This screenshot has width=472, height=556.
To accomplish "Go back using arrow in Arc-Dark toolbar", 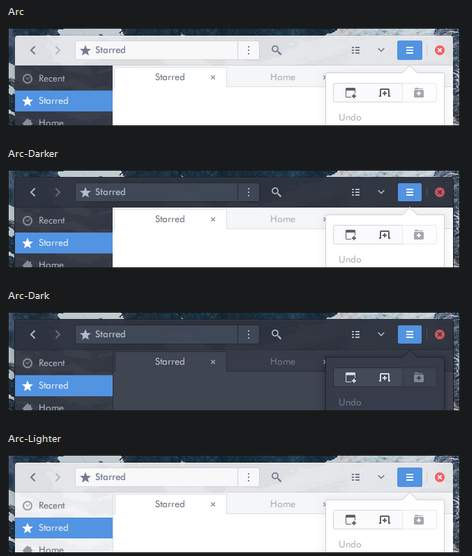I will click(x=33, y=334).
